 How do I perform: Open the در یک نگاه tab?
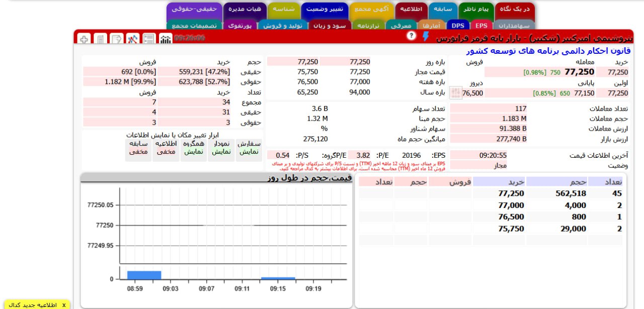click(x=515, y=10)
